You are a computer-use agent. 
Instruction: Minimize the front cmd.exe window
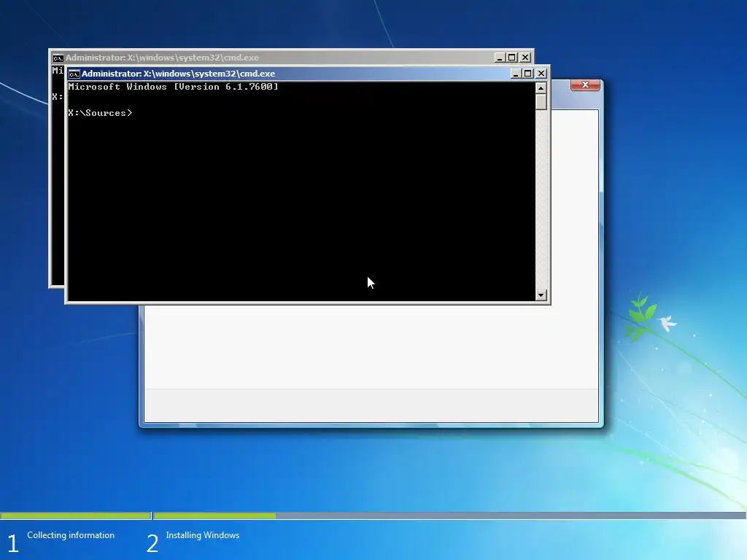[x=516, y=74]
